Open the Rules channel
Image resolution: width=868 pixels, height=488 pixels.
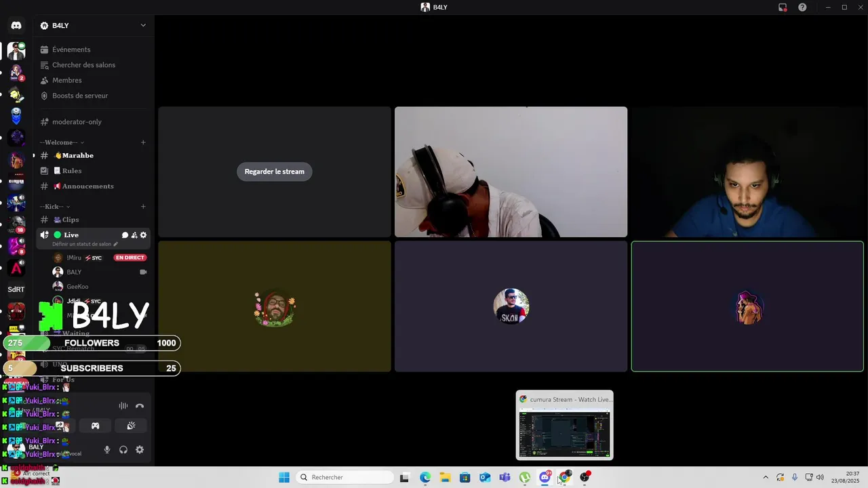[x=94, y=171]
